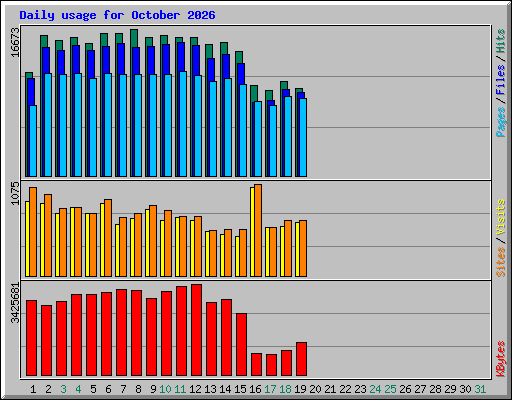This screenshot has width=512, height=400.
Task: Click the red KBytes bar for day 15
Action: click(x=241, y=345)
